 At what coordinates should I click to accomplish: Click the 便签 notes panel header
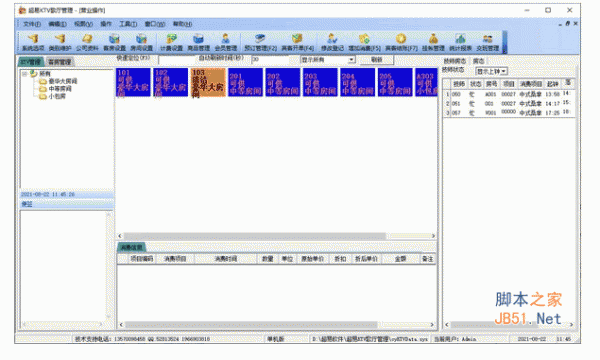tap(67, 204)
